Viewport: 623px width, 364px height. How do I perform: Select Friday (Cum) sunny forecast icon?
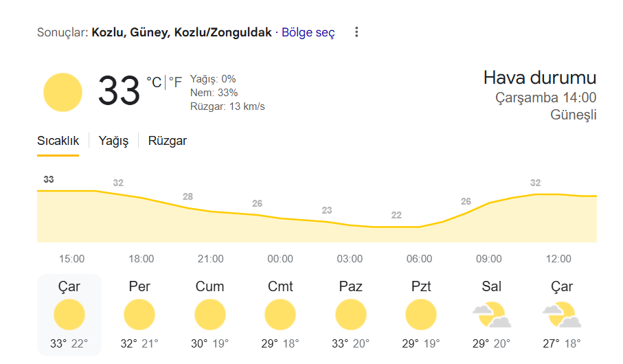[209, 315]
